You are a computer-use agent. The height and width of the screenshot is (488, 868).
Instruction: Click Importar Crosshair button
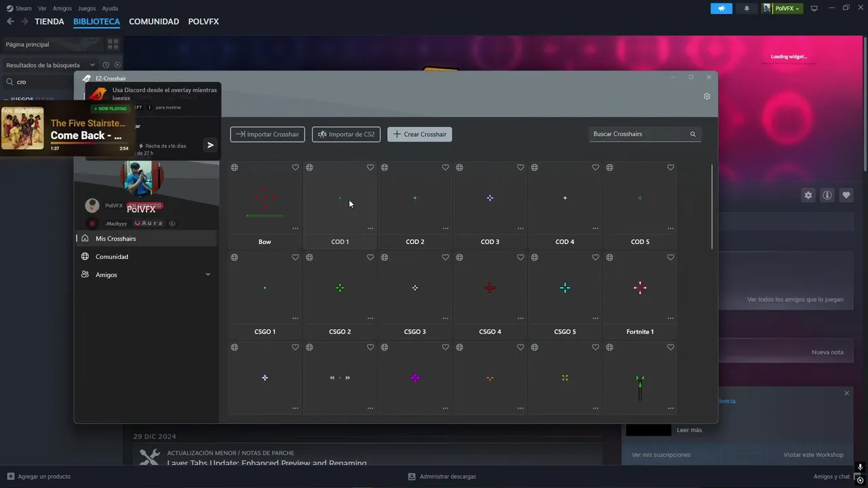point(267,134)
